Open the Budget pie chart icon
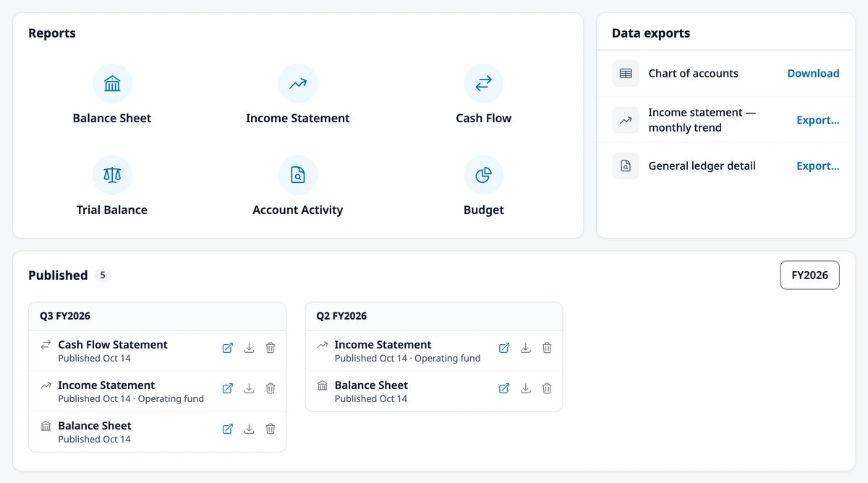This screenshot has height=483, width=868. tap(483, 175)
